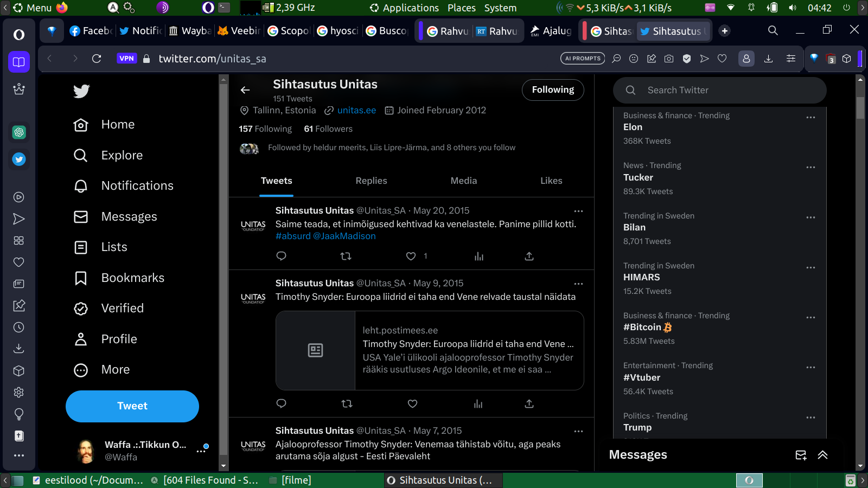Click the twitter.com/unitas_sa address bar
868x488 pixels.
(212, 59)
